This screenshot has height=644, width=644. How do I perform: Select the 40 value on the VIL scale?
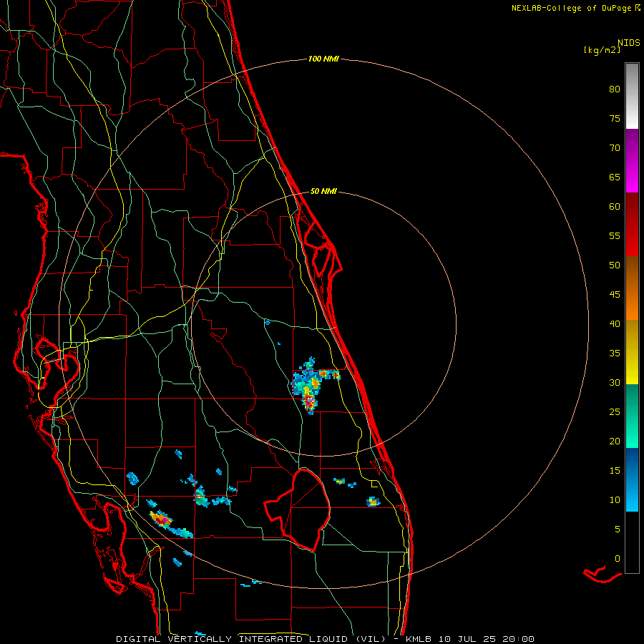pyautogui.click(x=615, y=323)
